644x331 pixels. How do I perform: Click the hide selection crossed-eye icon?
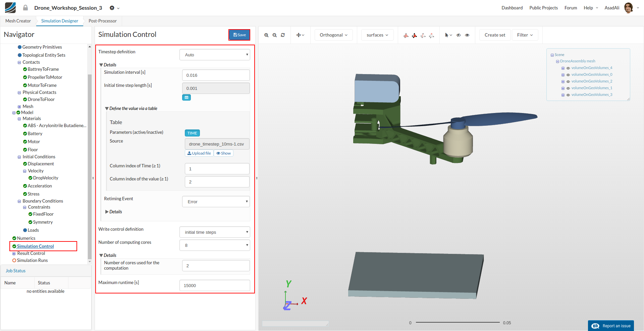tap(459, 35)
